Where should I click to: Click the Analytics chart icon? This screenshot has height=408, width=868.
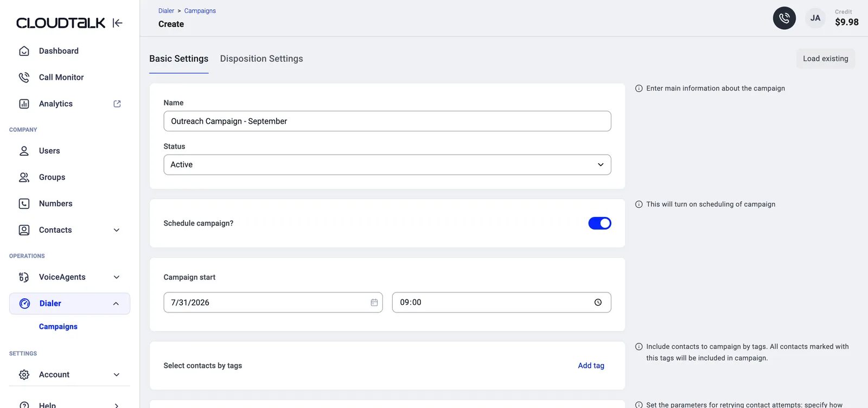24,104
